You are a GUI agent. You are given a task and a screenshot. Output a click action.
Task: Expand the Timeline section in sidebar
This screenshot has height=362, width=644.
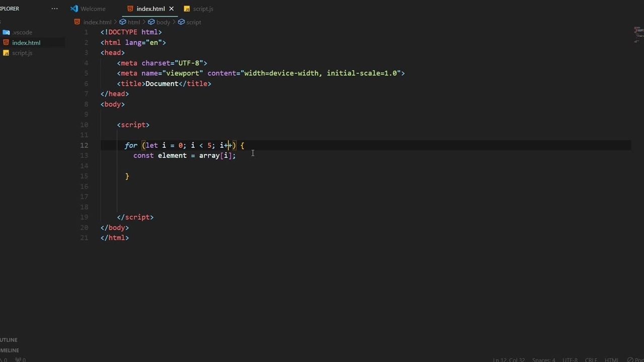pos(10,350)
